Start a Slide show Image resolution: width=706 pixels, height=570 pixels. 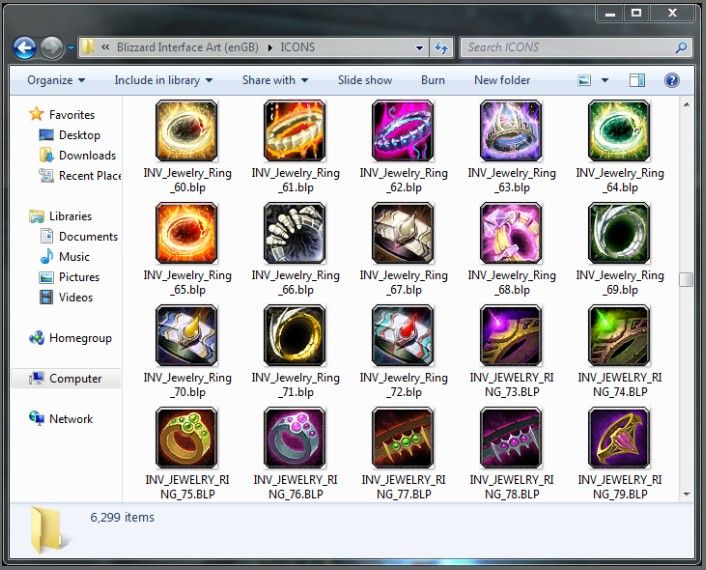[365, 80]
